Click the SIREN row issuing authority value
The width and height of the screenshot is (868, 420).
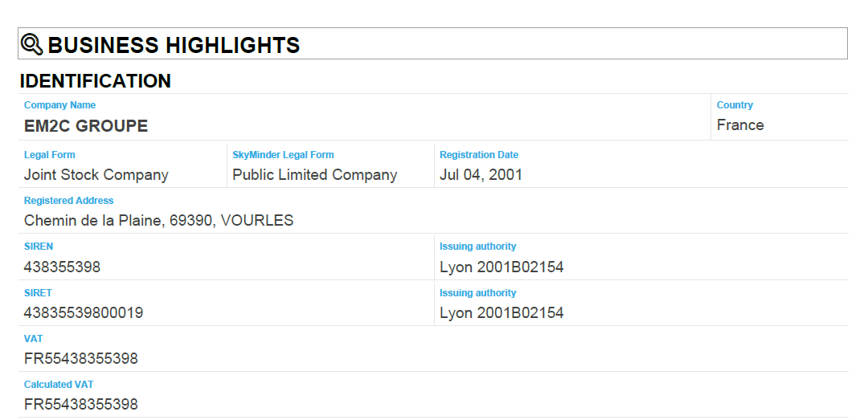pos(502,267)
